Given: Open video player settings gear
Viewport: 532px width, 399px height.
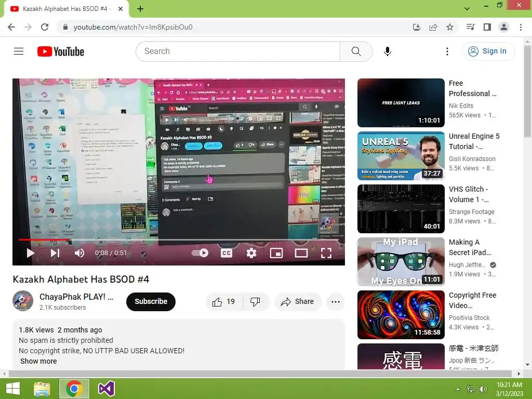Looking at the screenshot, I should tap(251, 253).
